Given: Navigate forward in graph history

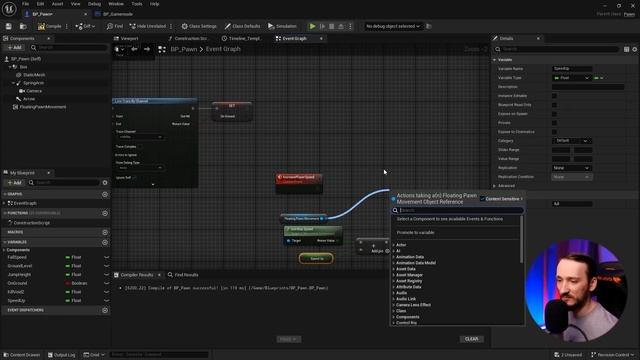Looking at the screenshot, I should [147, 49].
